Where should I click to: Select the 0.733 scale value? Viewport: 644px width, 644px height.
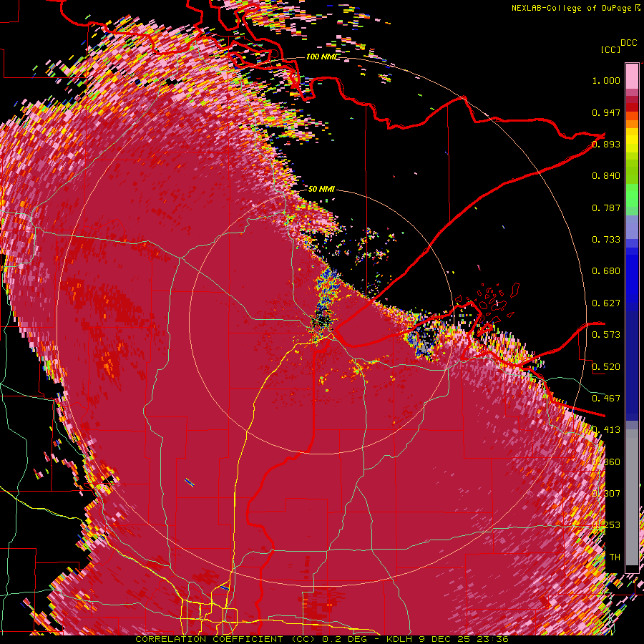pyautogui.click(x=606, y=239)
